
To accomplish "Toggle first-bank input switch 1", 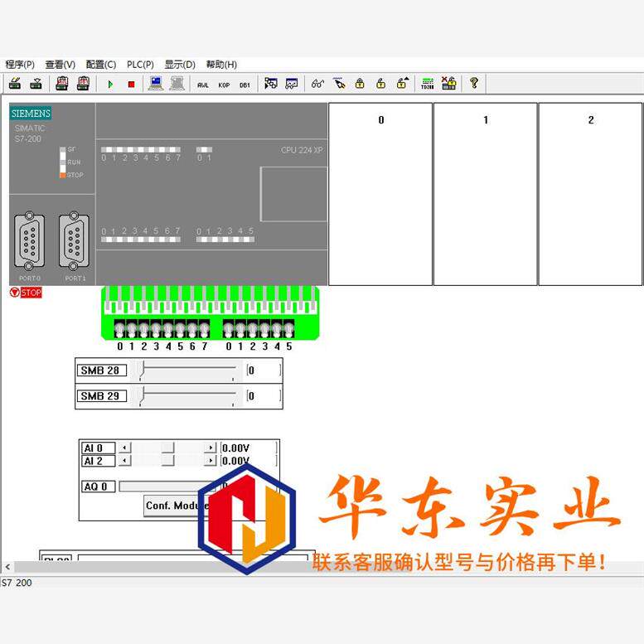I will (x=132, y=329).
